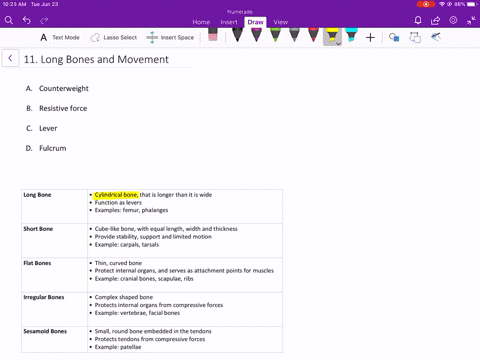Click line Example: vertebrae, facial bones
This screenshot has width=480, height=360.
click(x=137, y=313)
